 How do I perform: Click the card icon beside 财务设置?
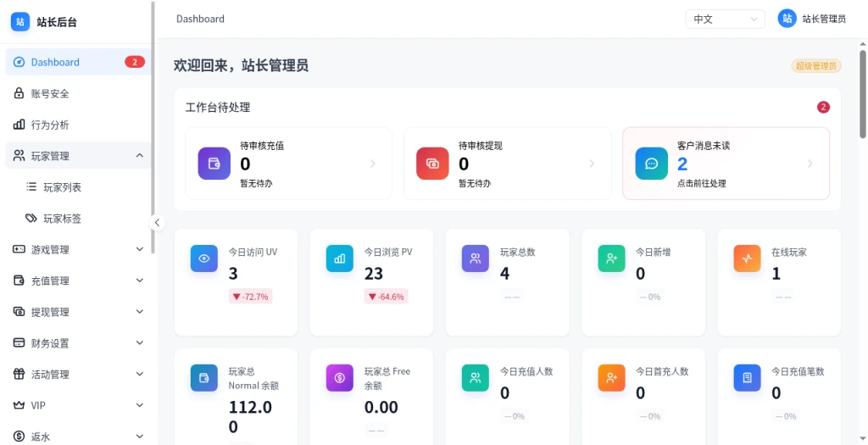19,342
